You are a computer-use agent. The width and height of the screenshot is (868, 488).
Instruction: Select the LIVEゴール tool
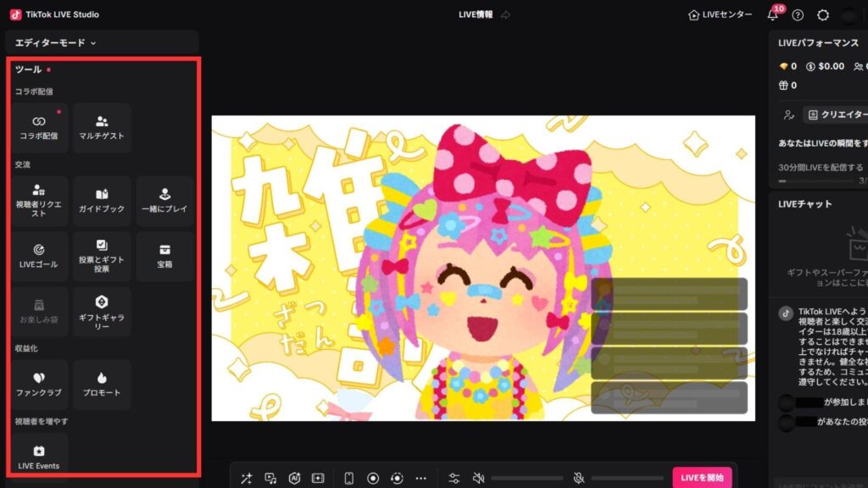[x=39, y=257]
